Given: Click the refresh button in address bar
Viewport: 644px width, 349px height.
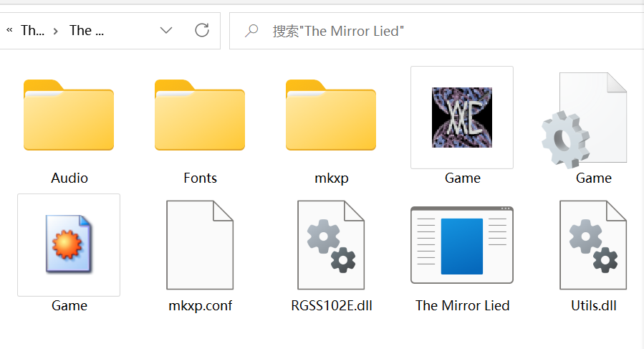Looking at the screenshot, I should coord(202,30).
